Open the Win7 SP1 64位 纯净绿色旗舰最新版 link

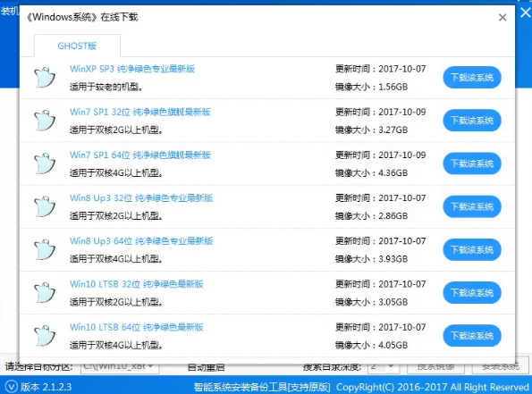[140, 155]
